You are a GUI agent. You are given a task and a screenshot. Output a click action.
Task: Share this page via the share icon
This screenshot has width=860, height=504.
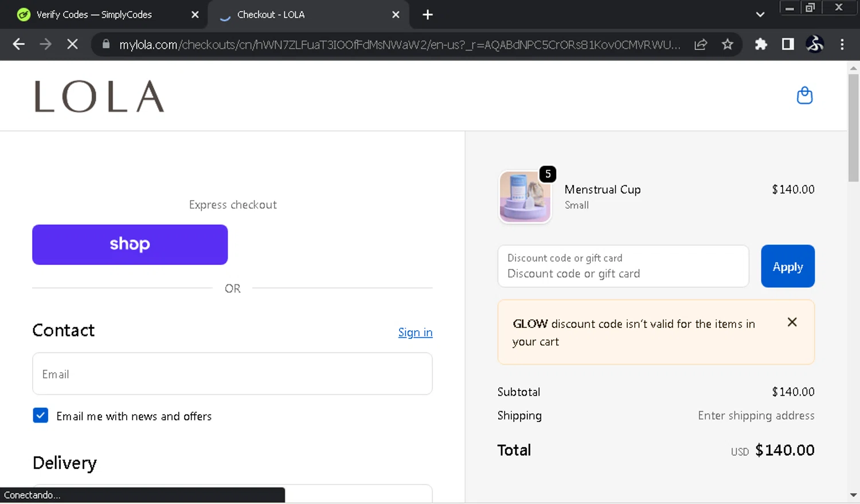[x=701, y=44]
